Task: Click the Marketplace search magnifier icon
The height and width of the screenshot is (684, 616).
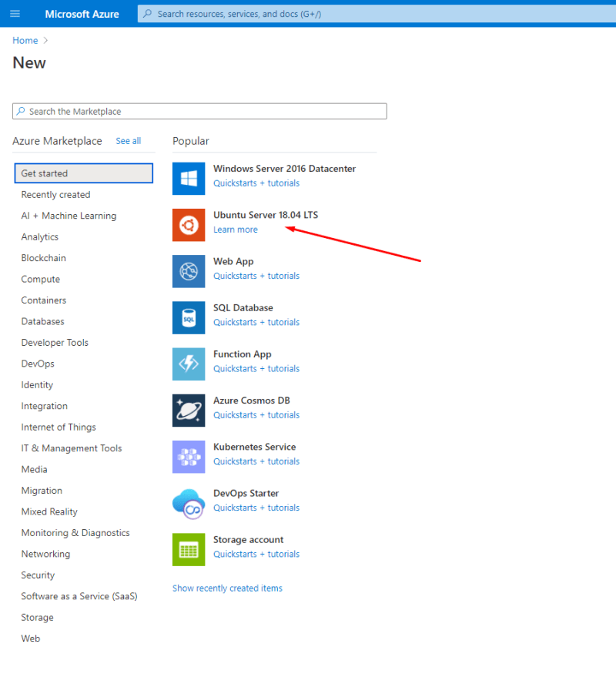Action: 21,111
